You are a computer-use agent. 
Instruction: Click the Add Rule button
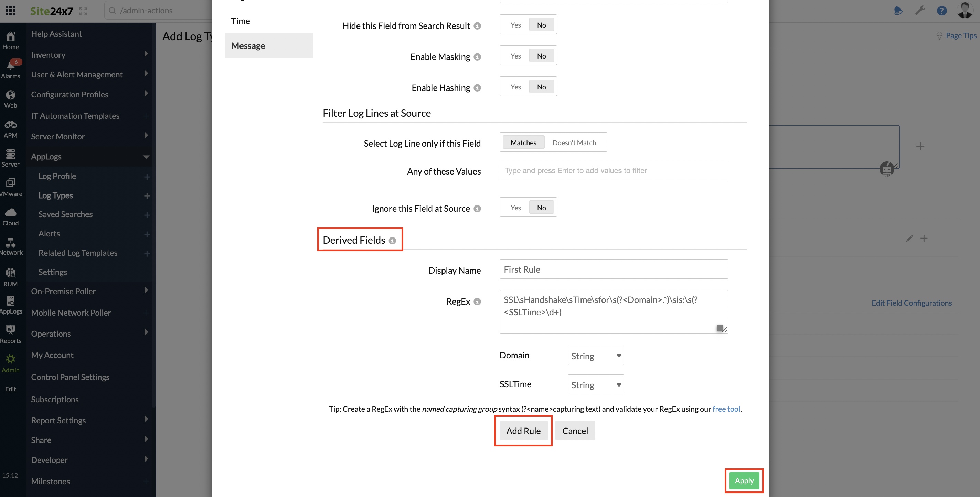click(x=523, y=431)
